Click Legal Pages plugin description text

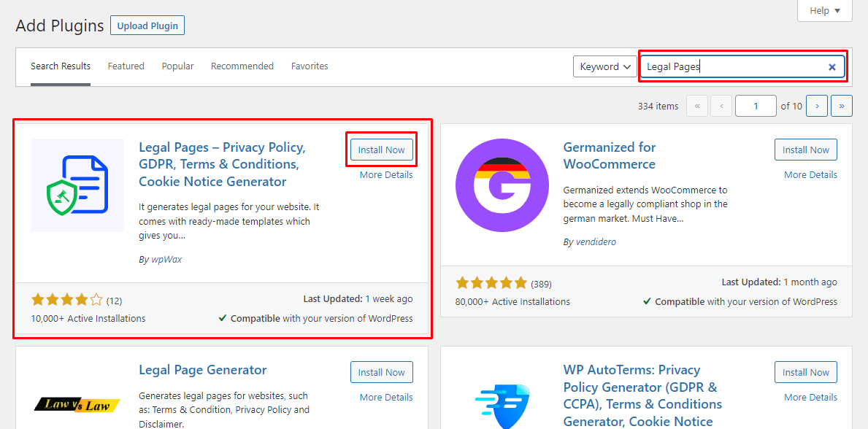pyautogui.click(x=228, y=221)
